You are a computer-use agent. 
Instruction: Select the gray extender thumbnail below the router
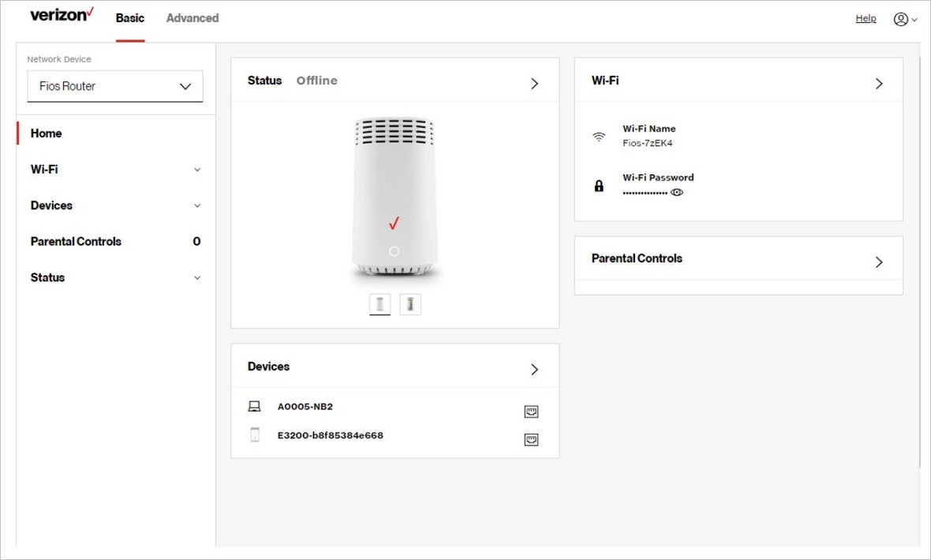point(410,304)
